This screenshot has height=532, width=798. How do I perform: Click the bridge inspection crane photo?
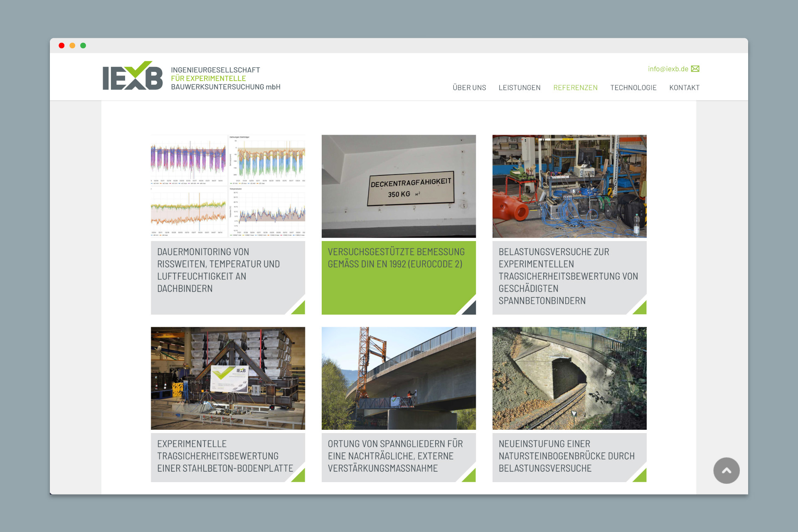pyautogui.click(x=399, y=378)
